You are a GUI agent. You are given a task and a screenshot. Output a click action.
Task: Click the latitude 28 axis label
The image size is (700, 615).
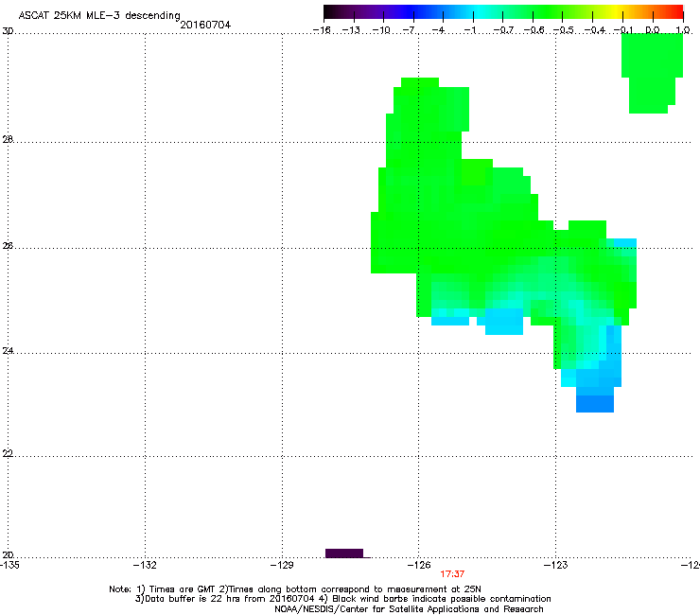8,140
